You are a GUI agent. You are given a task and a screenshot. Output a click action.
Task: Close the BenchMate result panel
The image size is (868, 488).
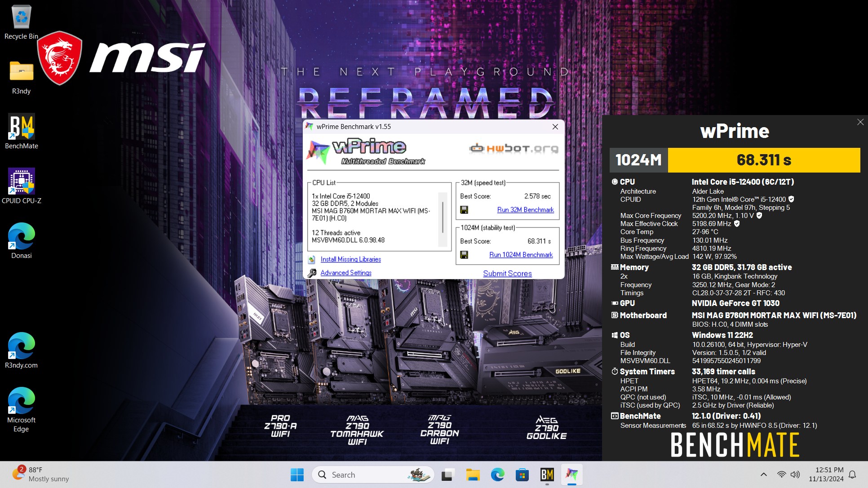pos(860,122)
